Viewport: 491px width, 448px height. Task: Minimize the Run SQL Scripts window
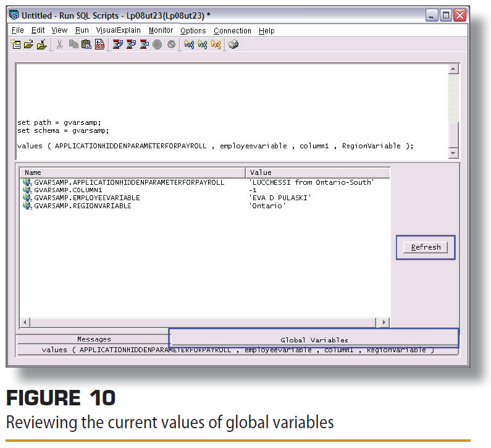click(x=431, y=15)
